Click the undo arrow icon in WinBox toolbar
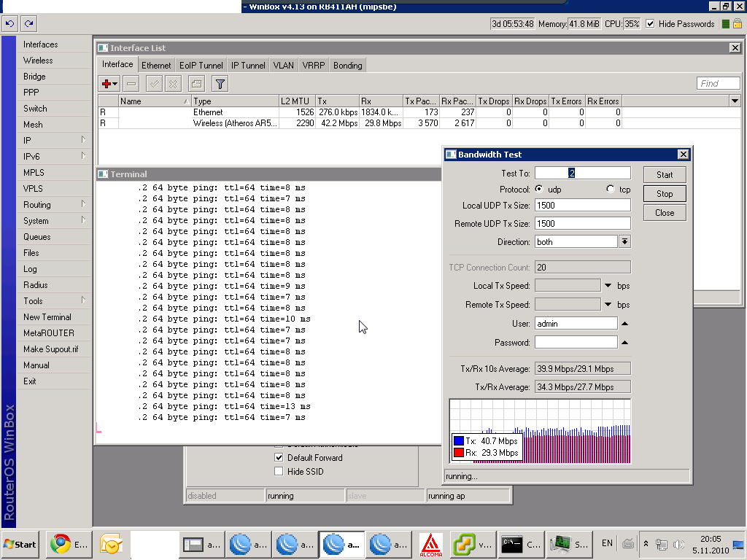This screenshot has width=747, height=560. [9, 23]
